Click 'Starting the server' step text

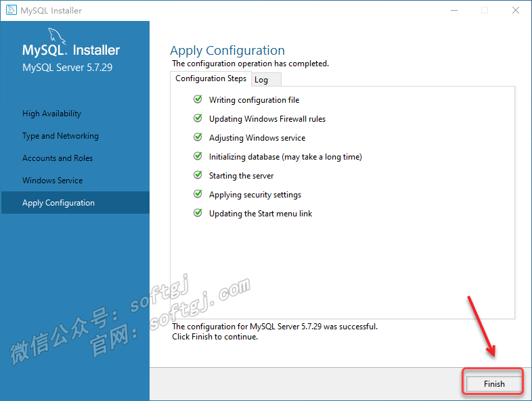point(241,176)
